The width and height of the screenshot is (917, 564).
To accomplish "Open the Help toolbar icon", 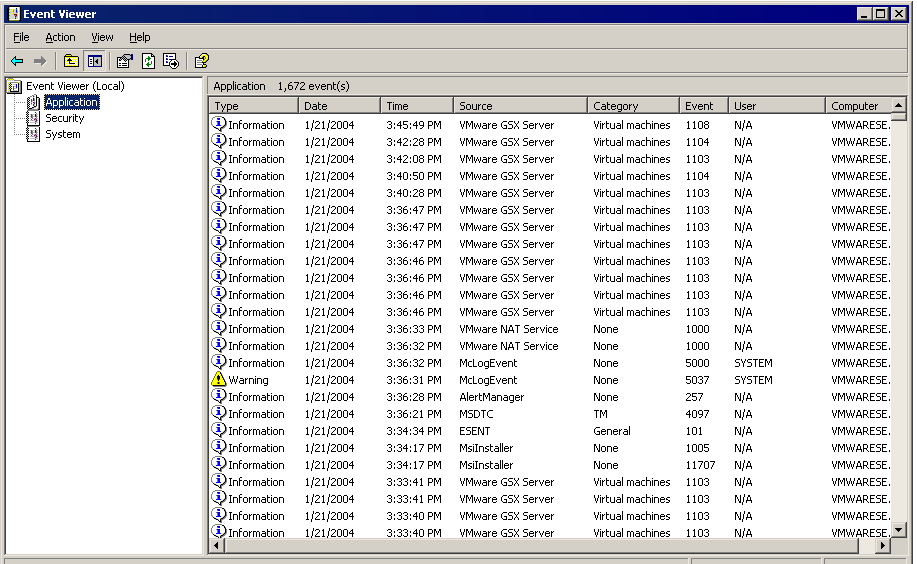I will click(x=202, y=61).
